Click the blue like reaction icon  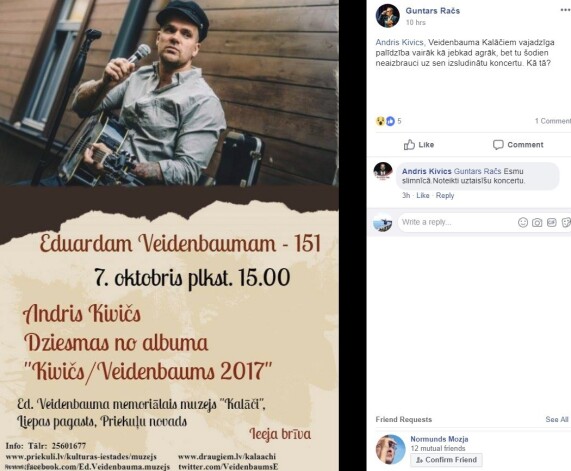390,121
